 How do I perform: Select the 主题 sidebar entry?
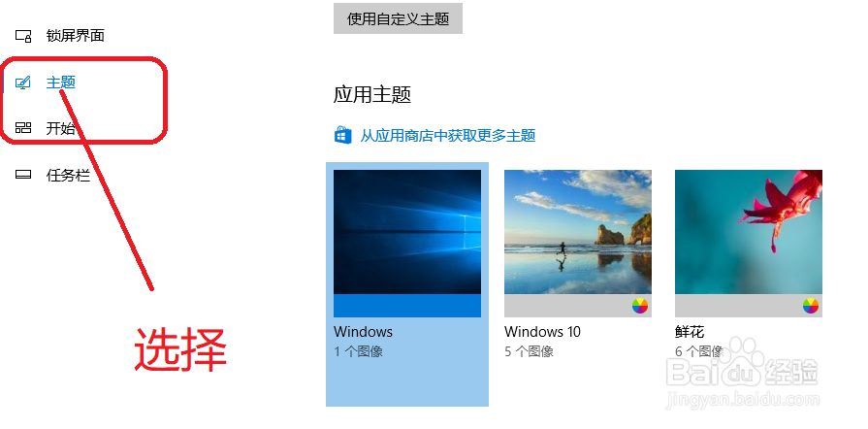click(x=61, y=82)
